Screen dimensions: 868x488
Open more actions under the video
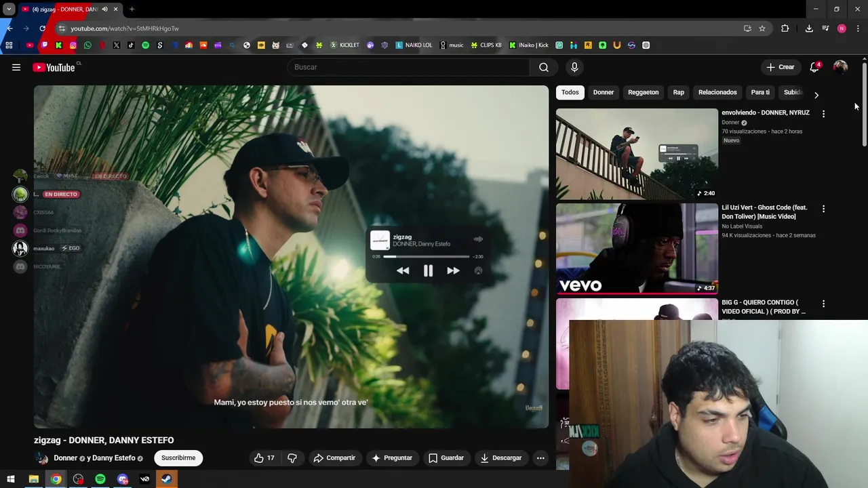coord(540,458)
